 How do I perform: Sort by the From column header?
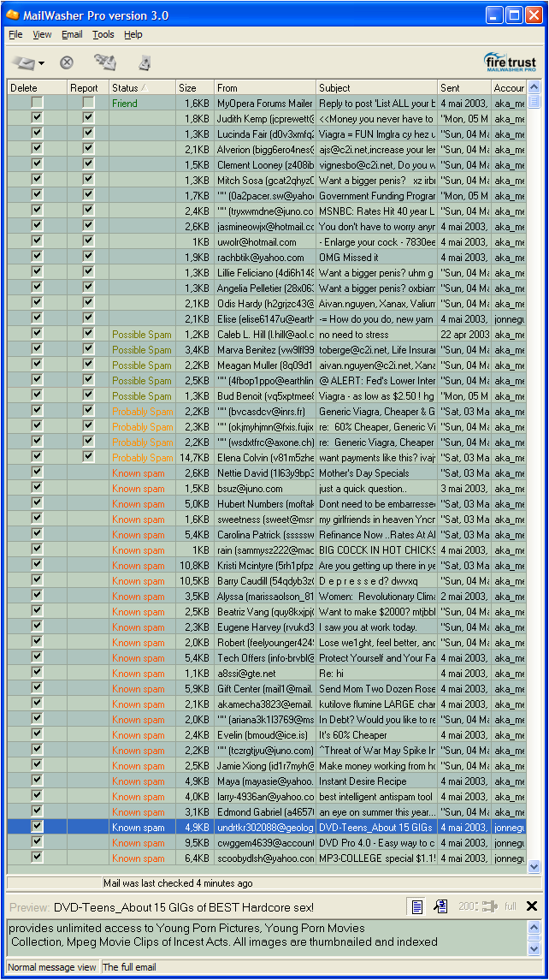(265, 88)
